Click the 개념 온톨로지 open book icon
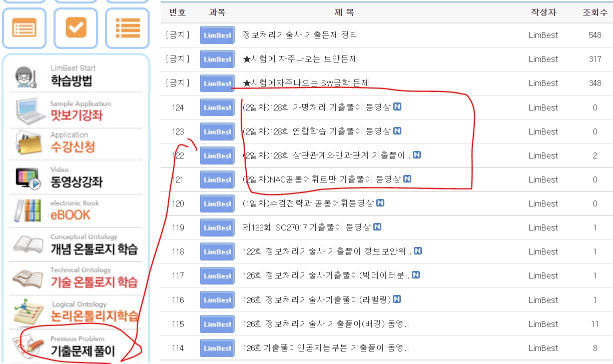613x364 pixels. (x=29, y=244)
